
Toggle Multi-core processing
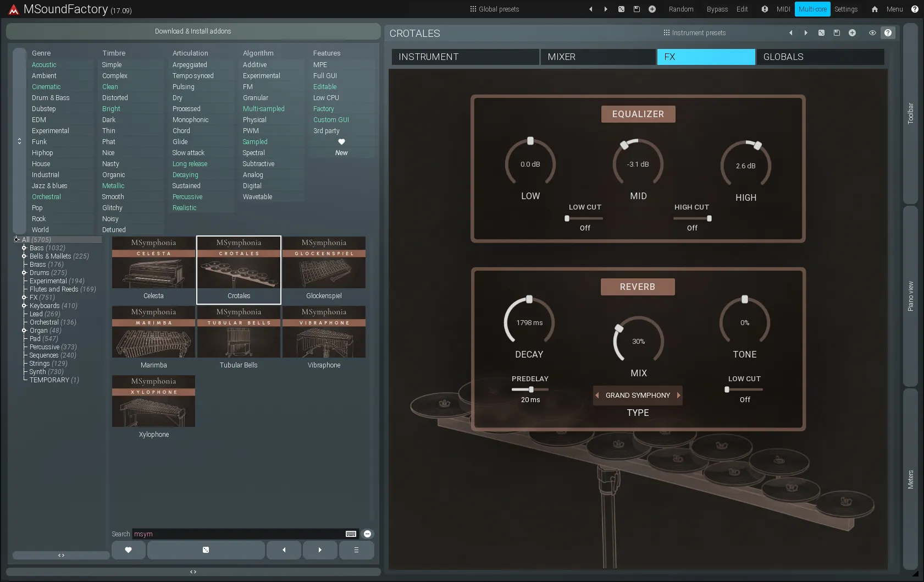[x=812, y=9]
